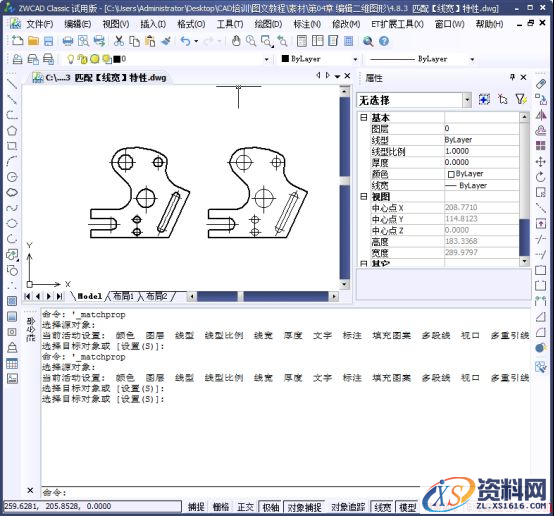Select the Rectangle draw tool
The height and width of the screenshot is (516, 554).
click(12, 146)
